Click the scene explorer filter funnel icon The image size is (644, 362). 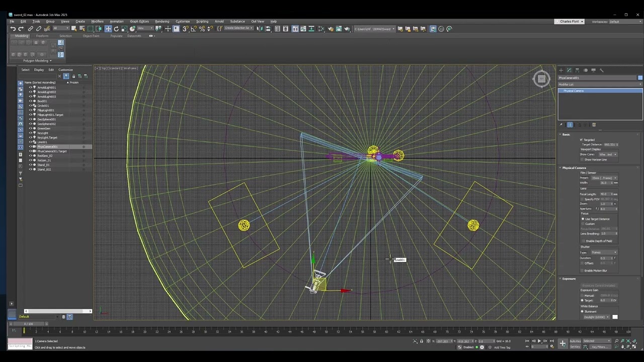pos(66,76)
